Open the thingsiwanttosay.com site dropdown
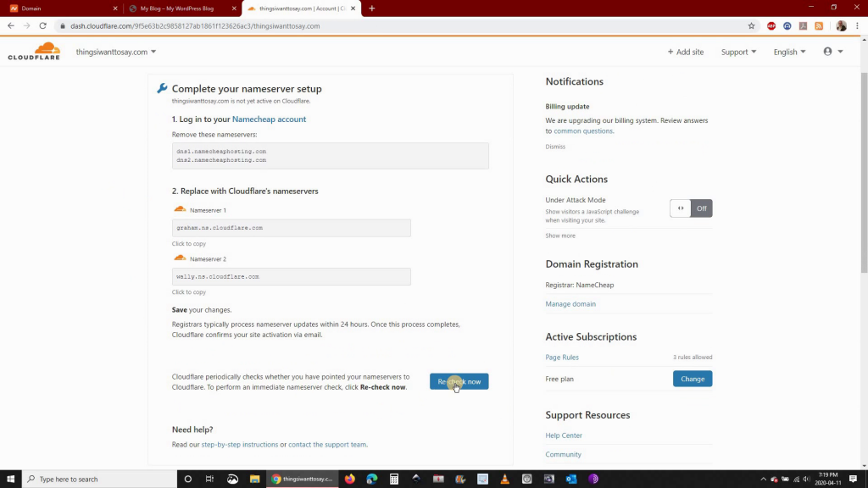The image size is (868, 488). (115, 52)
